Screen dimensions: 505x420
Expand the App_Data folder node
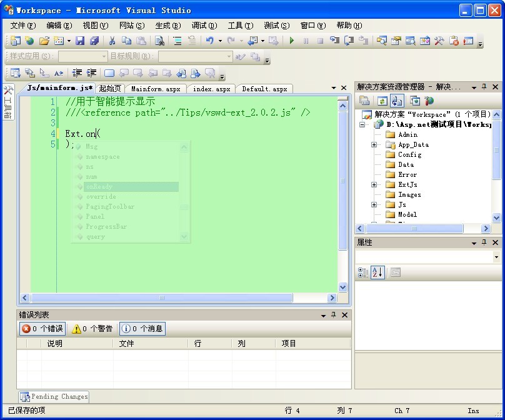(x=374, y=144)
